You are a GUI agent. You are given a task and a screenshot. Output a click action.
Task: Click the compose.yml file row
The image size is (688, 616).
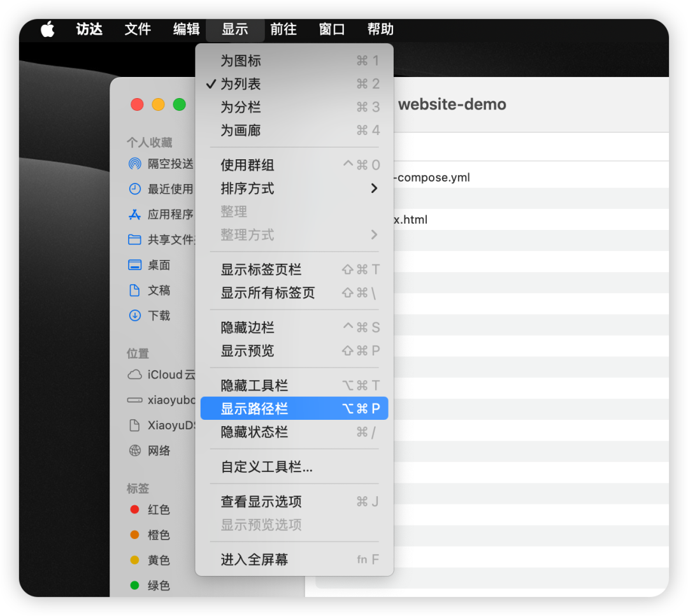(531, 178)
